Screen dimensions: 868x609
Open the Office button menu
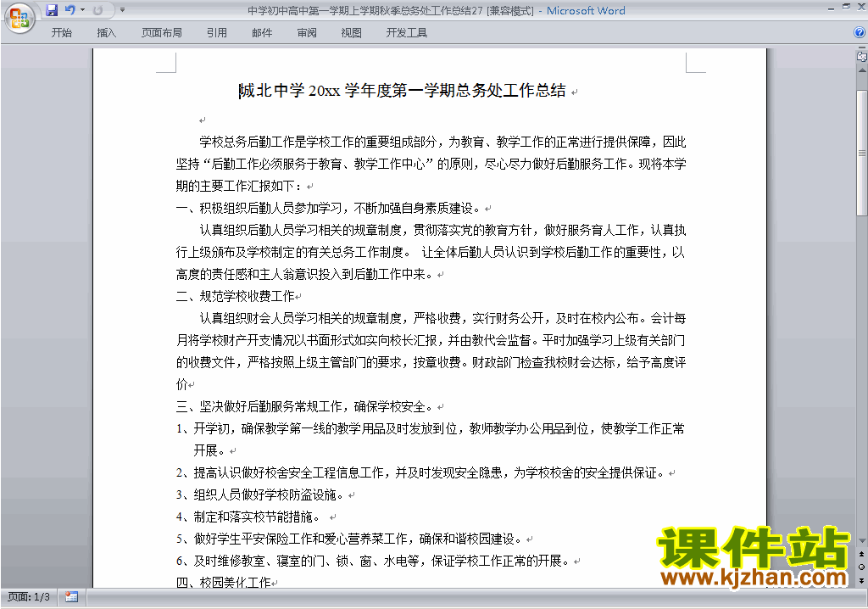click(x=19, y=19)
